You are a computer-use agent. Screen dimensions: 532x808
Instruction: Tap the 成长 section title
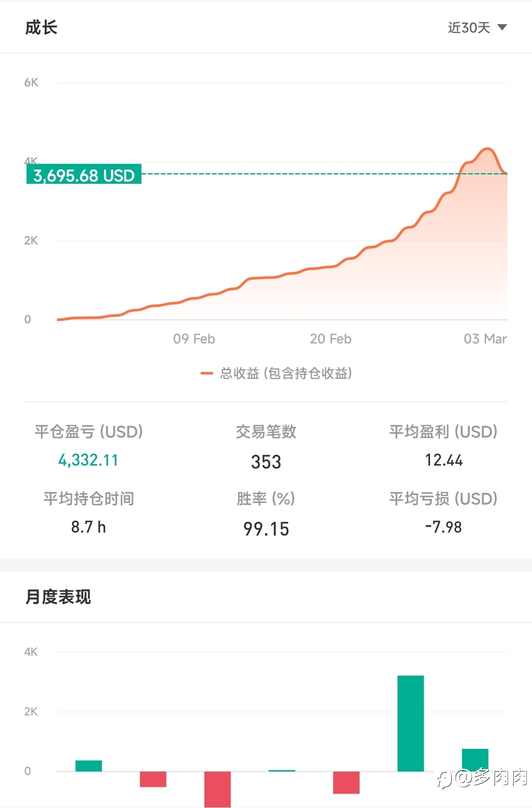(41, 28)
